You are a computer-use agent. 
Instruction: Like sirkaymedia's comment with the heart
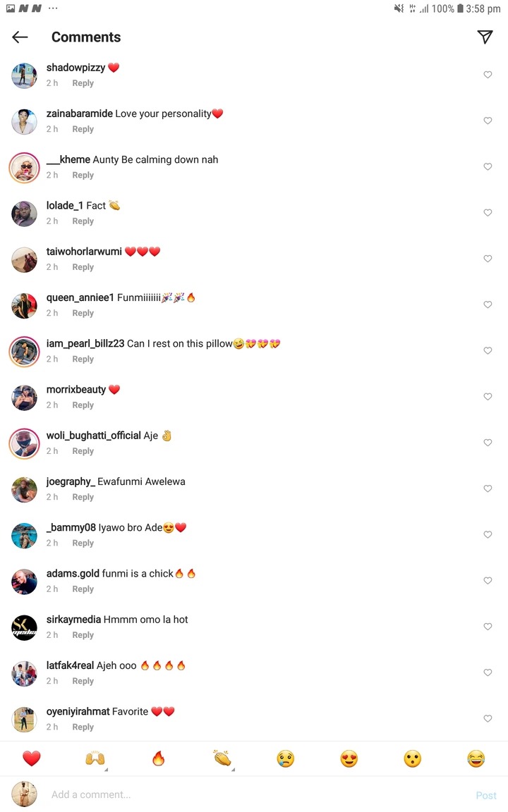coord(488,627)
